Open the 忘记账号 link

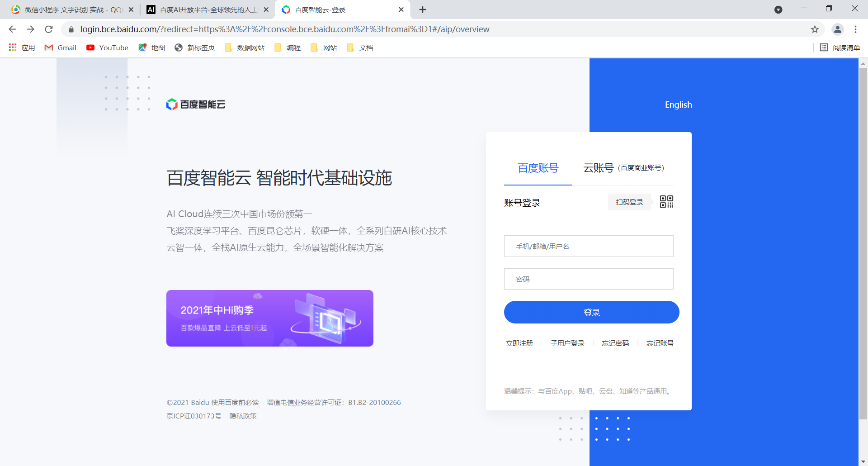[660, 343]
